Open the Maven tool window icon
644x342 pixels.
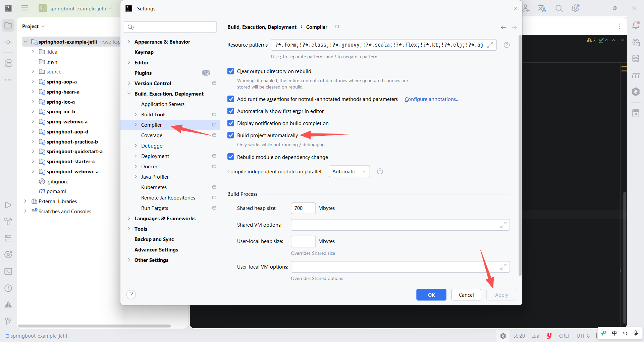636,75
